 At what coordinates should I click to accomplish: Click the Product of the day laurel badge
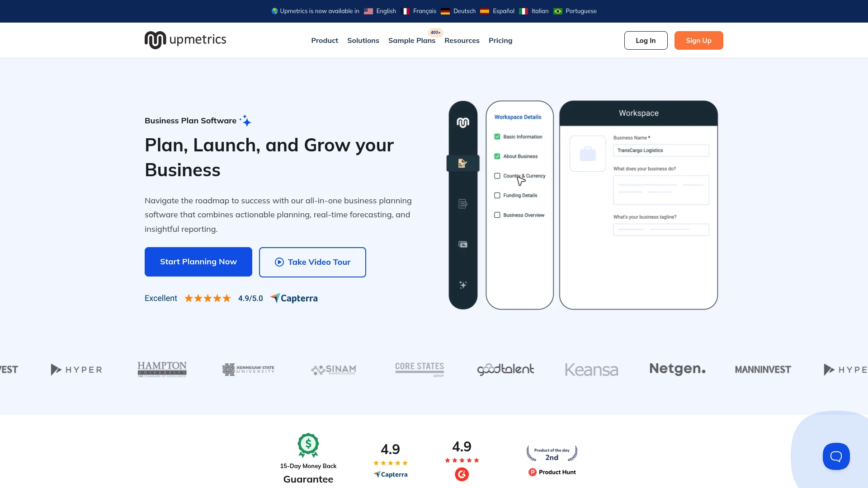552,454
